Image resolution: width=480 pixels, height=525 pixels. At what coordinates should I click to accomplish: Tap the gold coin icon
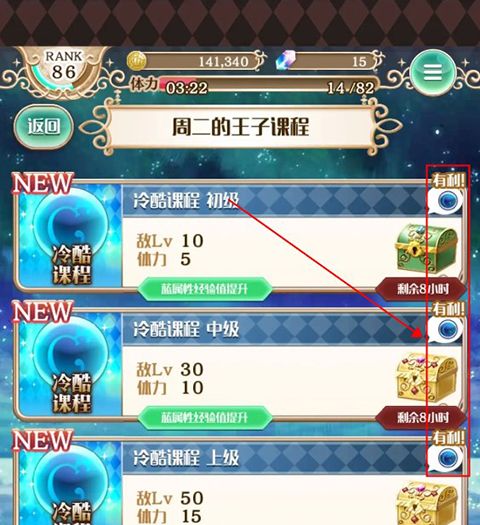coord(137,61)
